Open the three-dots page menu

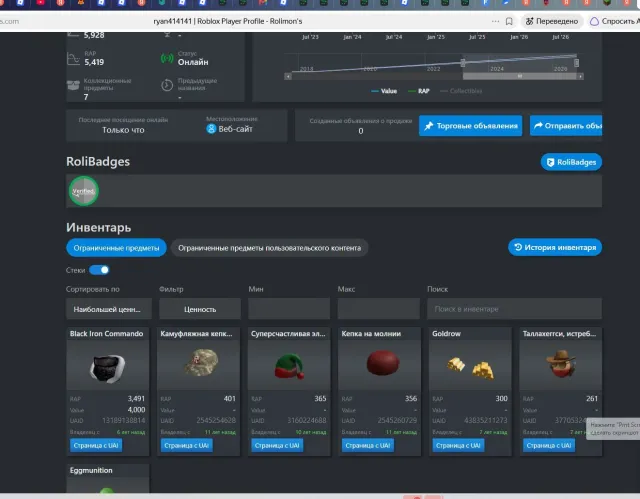pyautogui.click(x=495, y=21)
